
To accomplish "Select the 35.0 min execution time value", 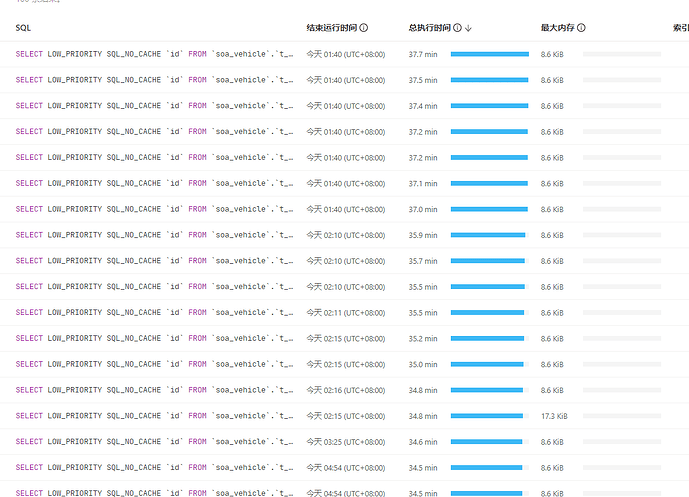I will tap(423, 364).
